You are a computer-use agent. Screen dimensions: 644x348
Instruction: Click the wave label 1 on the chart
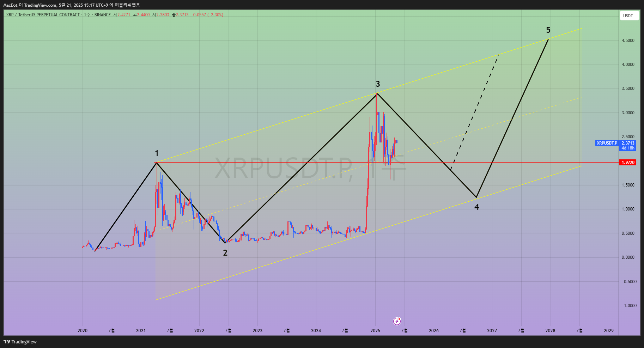pyautogui.click(x=157, y=153)
